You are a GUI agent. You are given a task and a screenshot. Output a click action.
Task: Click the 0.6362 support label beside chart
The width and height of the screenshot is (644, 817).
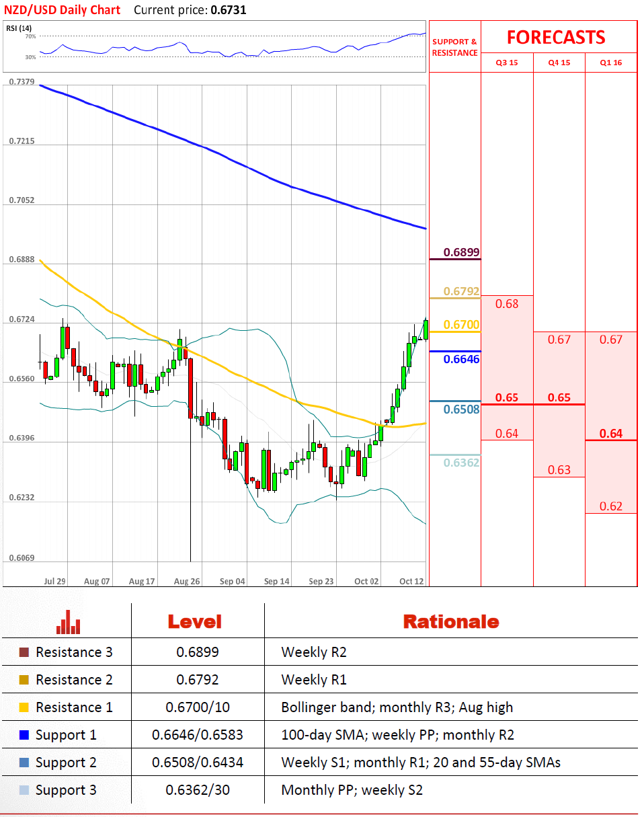coord(462,463)
